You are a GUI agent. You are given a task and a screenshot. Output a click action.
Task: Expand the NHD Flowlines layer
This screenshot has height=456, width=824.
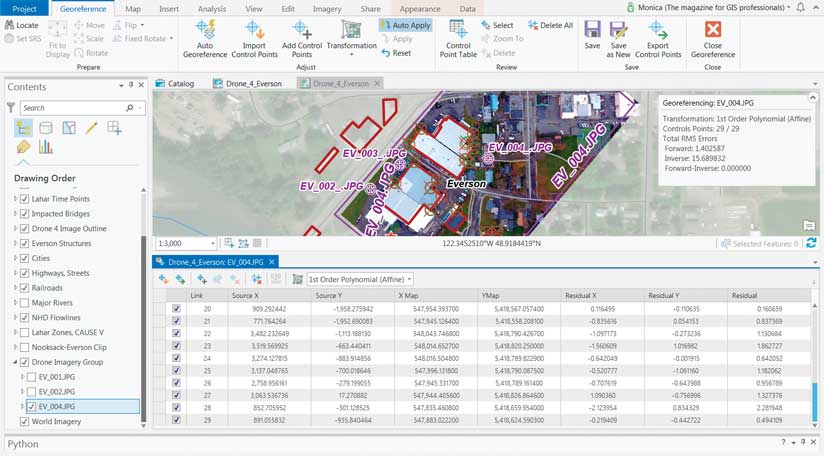(x=15, y=317)
